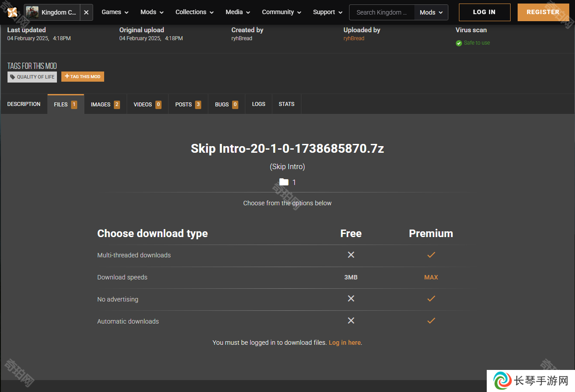Open the Mods search scope dropdown
Viewport: 575px width, 392px height.
point(431,12)
